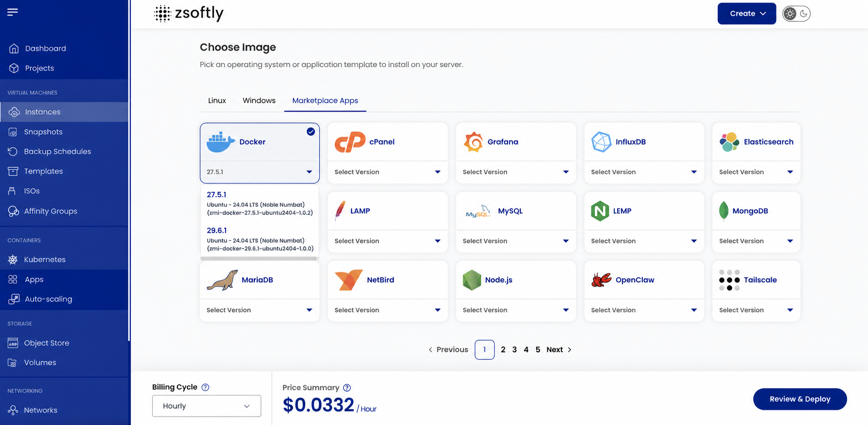This screenshot has width=868, height=425.
Task: Open Node.js Select Version dropdown
Action: coord(516,310)
